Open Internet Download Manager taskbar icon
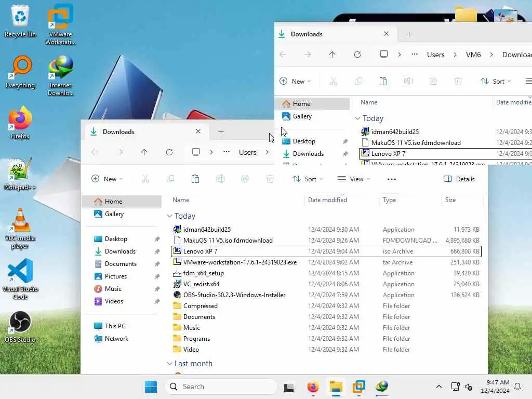 (382, 387)
